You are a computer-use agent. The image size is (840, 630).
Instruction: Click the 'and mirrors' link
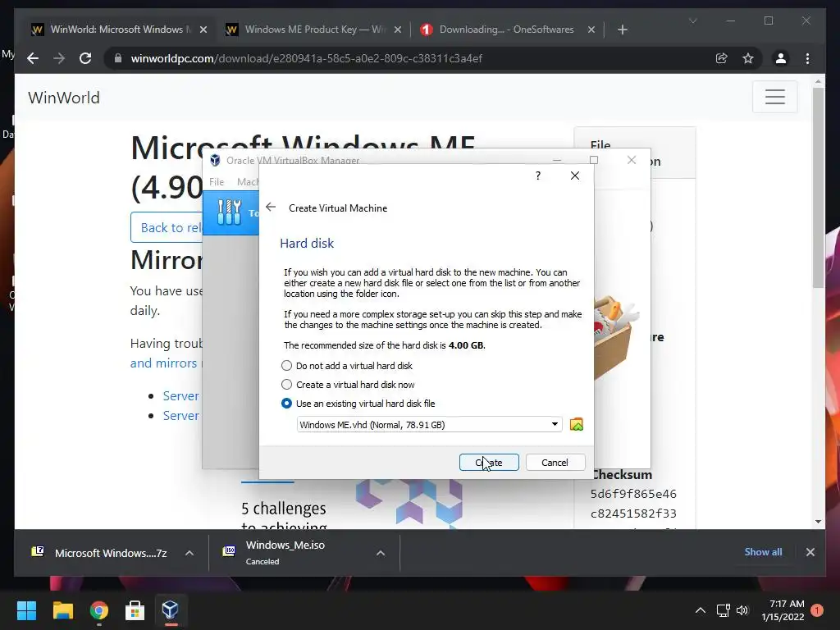tap(163, 363)
